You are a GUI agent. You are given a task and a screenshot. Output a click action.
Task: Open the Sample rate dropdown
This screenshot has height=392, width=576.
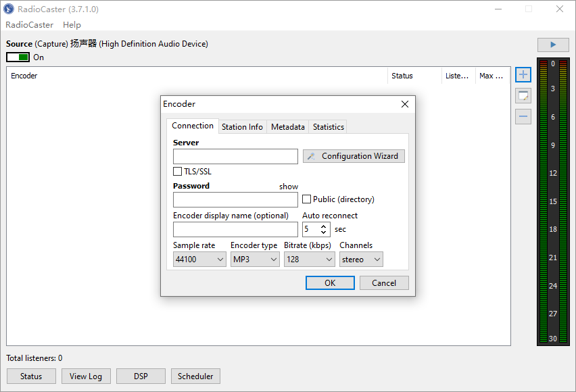pos(199,260)
